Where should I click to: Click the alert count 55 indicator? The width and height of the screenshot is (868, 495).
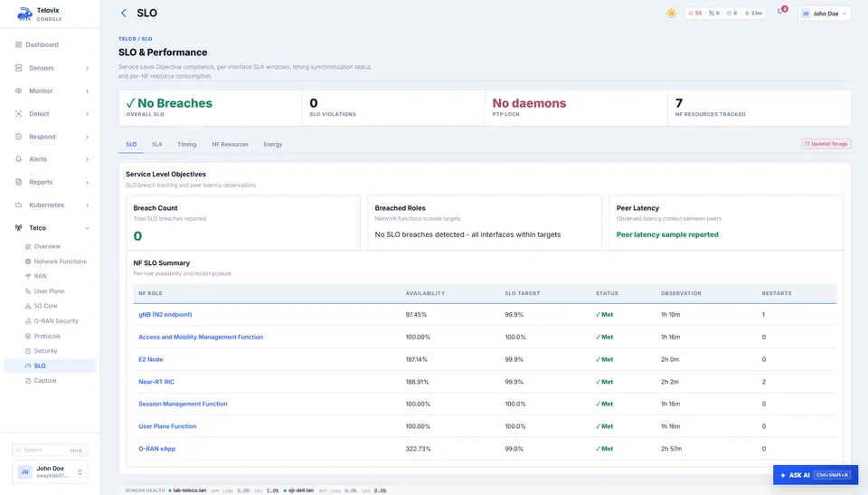[x=695, y=14]
